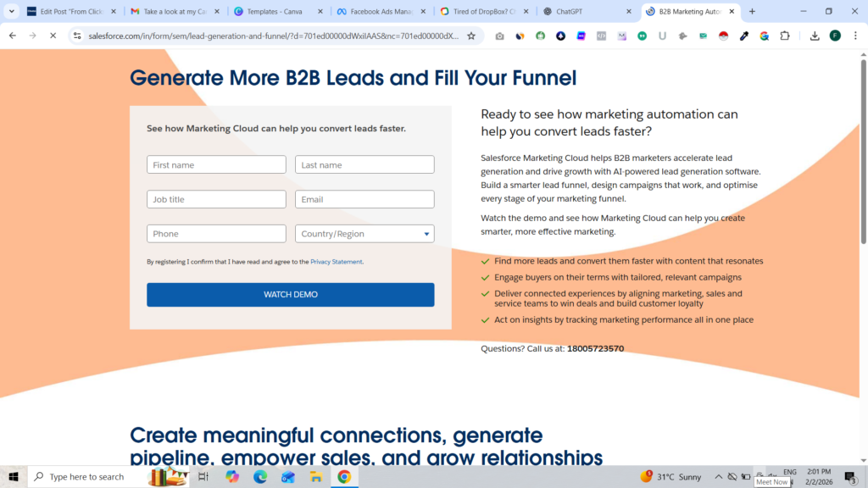868x488 pixels.
Task: Show hidden system tray icons
Action: (719, 477)
